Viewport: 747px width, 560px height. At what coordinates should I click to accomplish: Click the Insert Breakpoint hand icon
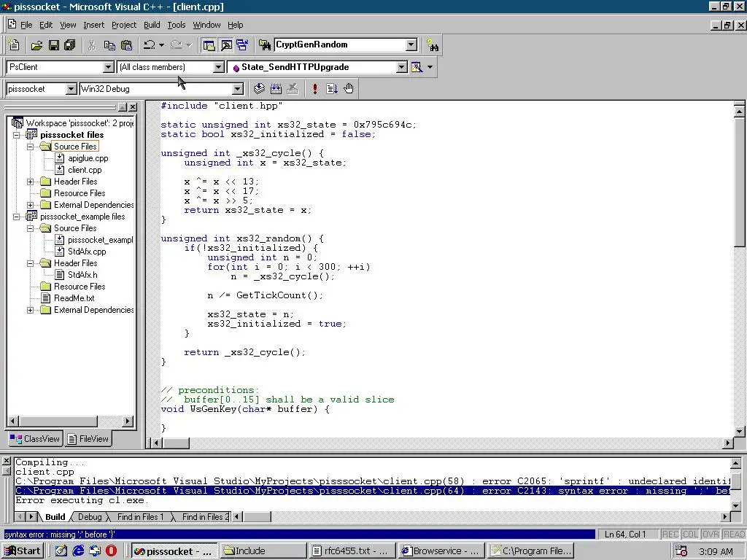pos(349,88)
